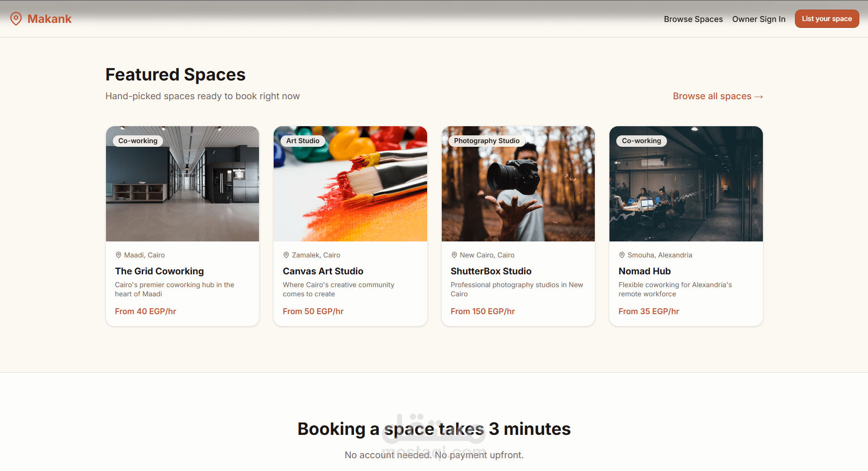Click Co-working badge on The Grid Coworking card
The image size is (868, 471).
pyautogui.click(x=138, y=141)
